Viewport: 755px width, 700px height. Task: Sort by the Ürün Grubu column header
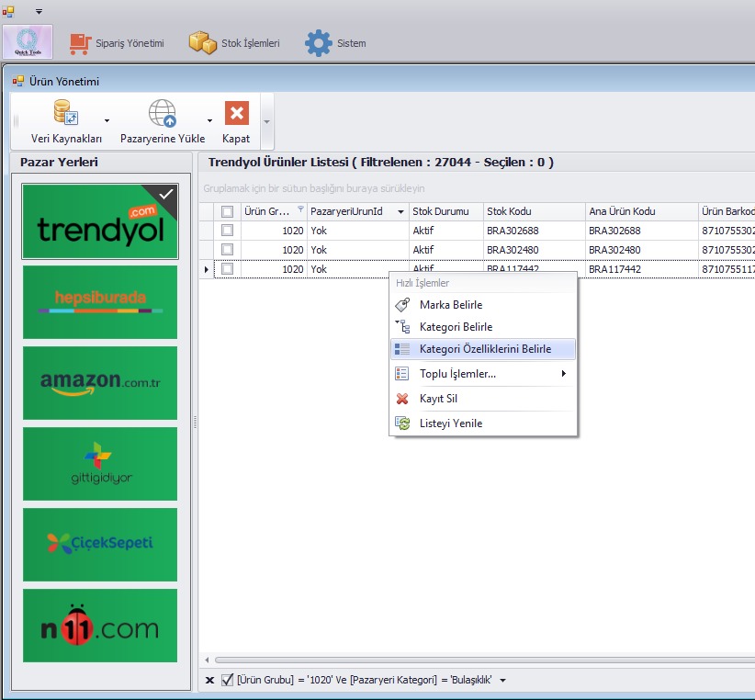274,211
